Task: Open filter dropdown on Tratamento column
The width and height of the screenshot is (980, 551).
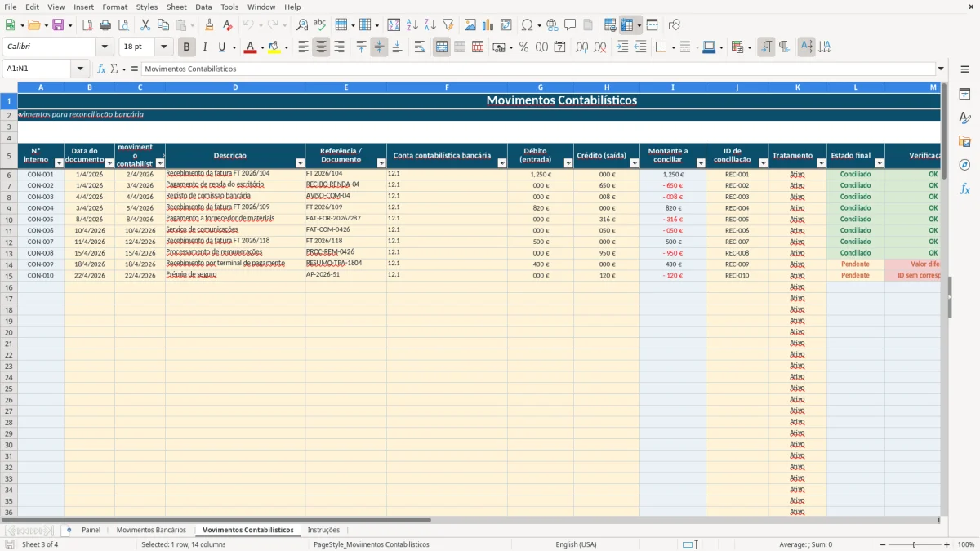Action: [821, 163]
